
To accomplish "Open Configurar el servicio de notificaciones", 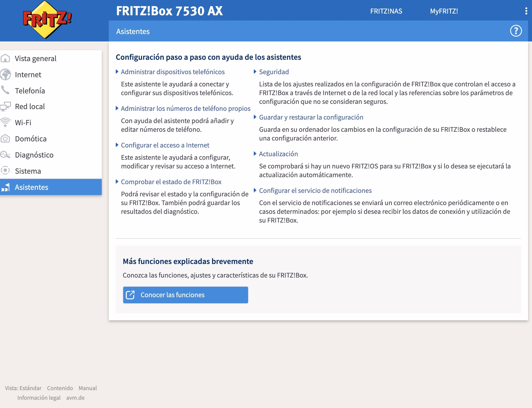I will pyautogui.click(x=315, y=191).
